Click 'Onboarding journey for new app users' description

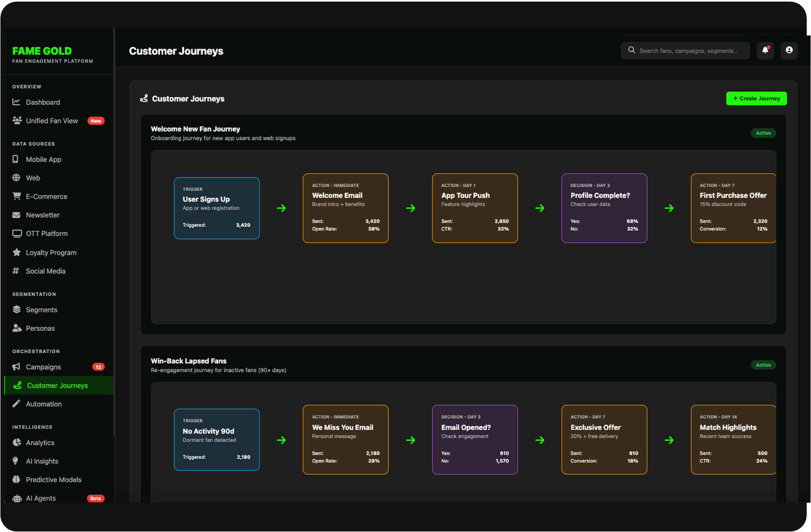tap(223, 138)
